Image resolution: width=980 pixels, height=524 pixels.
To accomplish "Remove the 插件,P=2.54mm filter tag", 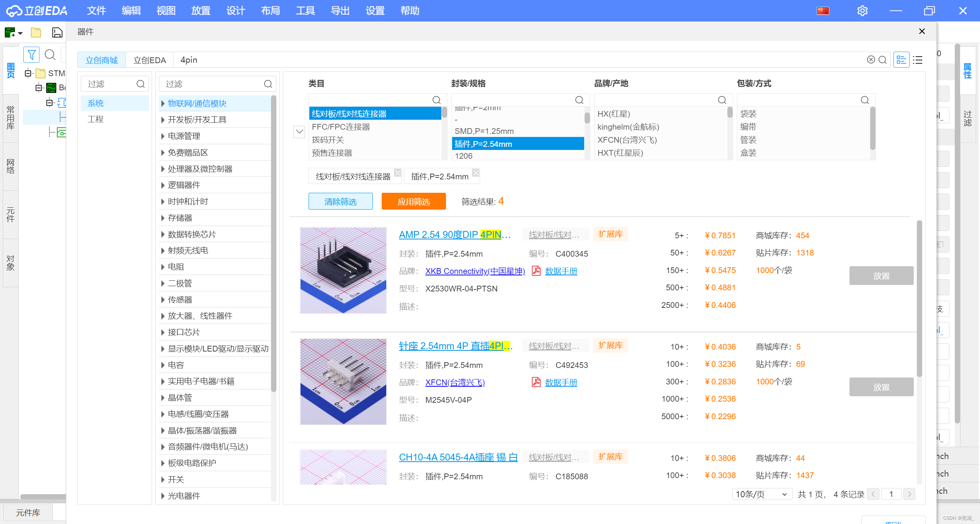I will (x=476, y=172).
